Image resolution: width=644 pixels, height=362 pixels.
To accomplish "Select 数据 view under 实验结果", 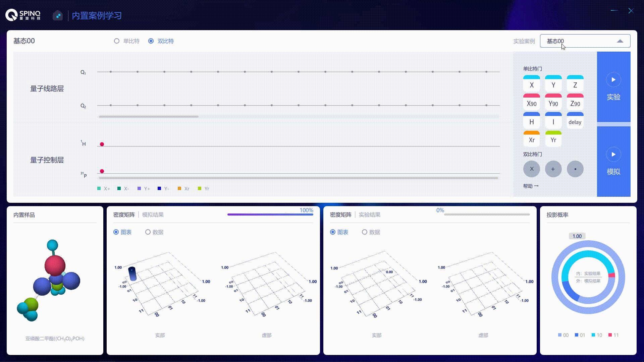I will click(x=365, y=232).
